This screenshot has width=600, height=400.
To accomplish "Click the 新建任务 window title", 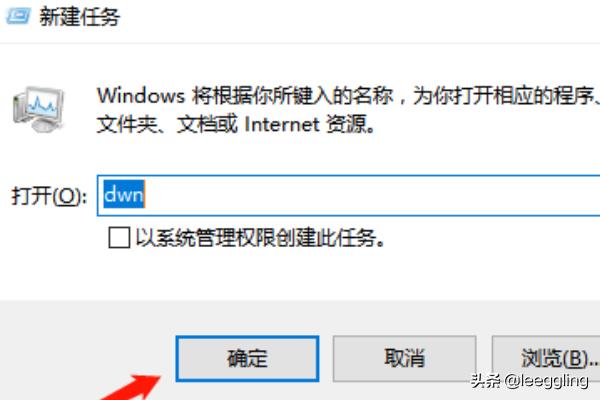I will tap(80, 16).
